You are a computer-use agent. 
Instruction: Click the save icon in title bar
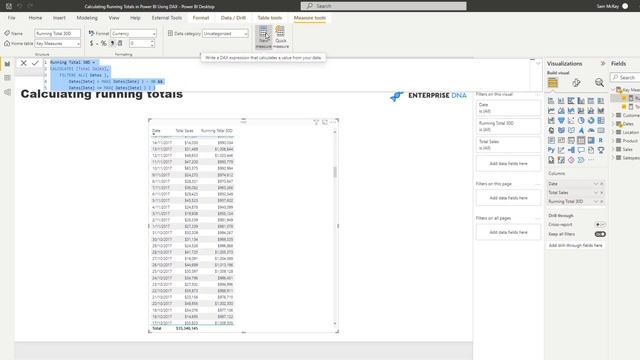[9, 6]
